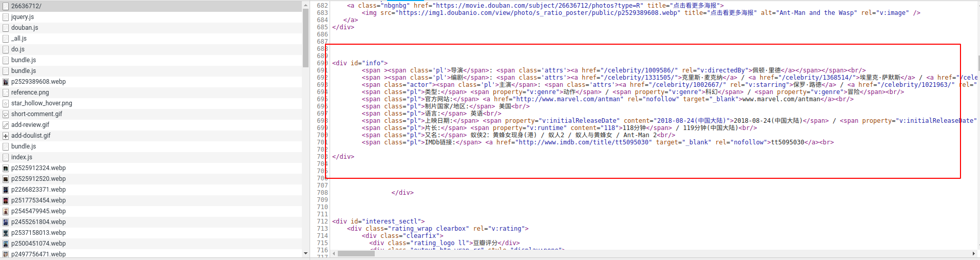The image size is (980, 260).
Task: Click the thumbnail icon for p2500451074.webp
Action: tap(6, 244)
